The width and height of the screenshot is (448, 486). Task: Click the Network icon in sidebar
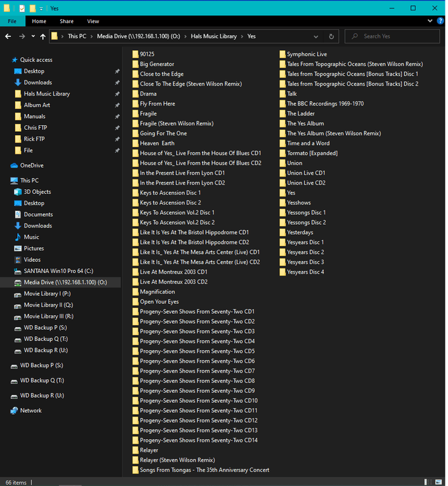[15, 411]
